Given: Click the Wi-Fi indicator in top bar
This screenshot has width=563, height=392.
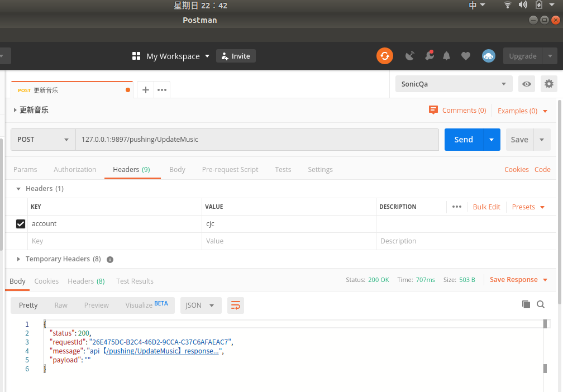Looking at the screenshot, I should [507, 5].
